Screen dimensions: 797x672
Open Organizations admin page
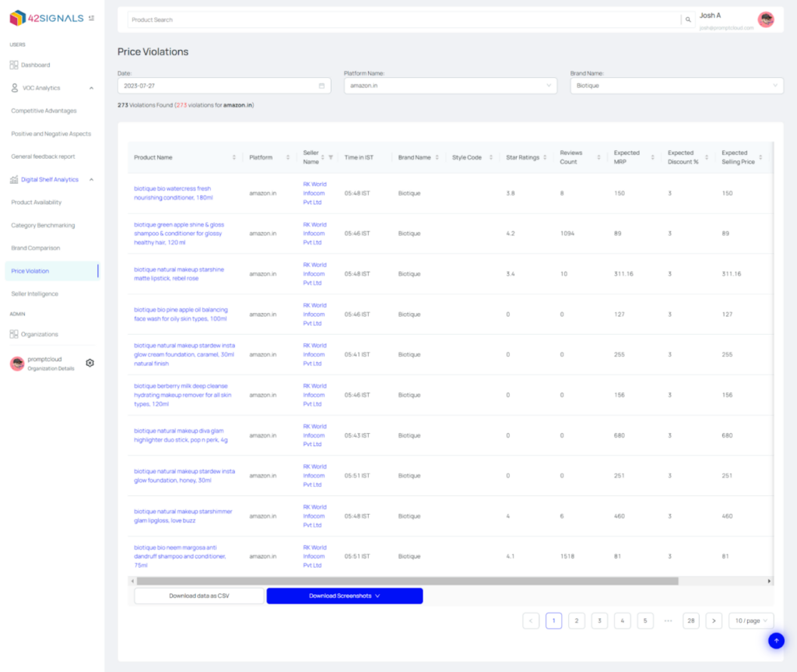[34, 334]
